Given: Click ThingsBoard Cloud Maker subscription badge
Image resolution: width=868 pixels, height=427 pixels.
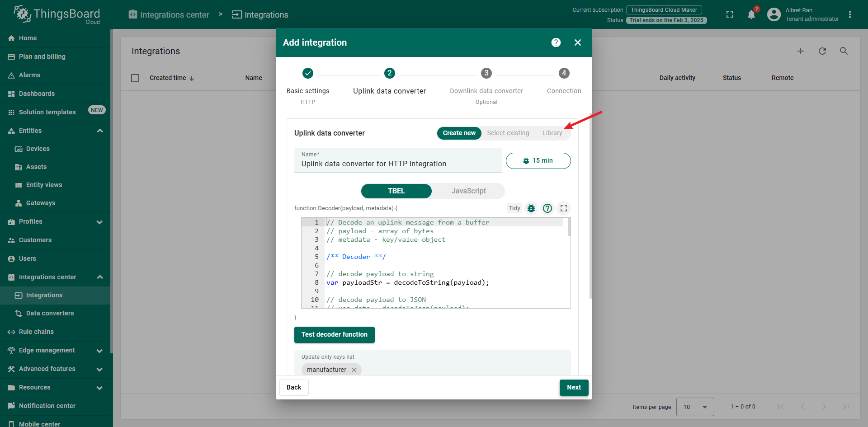Looking at the screenshot, I should coord(664,10).
